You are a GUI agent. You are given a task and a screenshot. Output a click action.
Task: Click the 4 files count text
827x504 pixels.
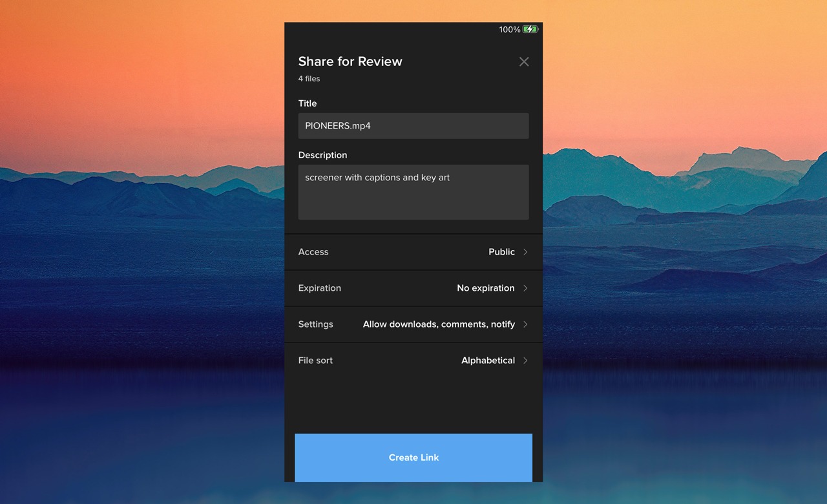[309, 79]
